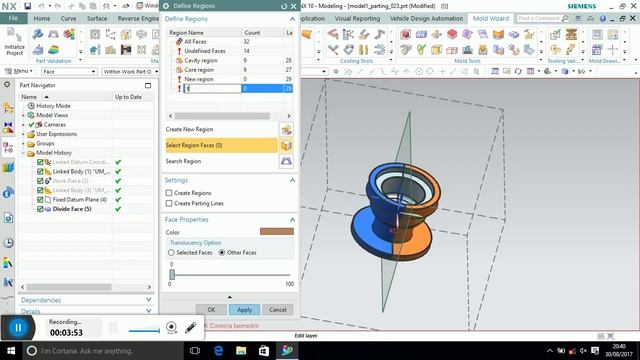This screenshot has height=360, width=640.
Task: Click the pen annotation icon on recording bar
Action: (191, 327)
